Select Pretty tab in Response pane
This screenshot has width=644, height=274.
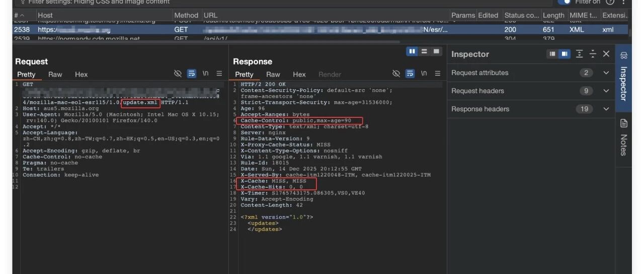(x=245, y=74)
